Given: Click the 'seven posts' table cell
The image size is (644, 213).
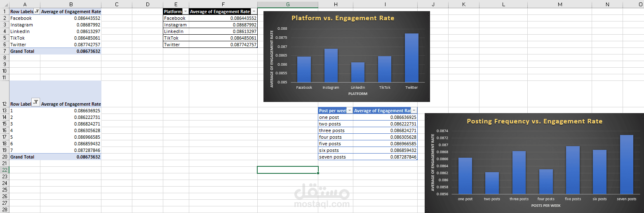Looking at the screenshot, I should (x=336, y=157).
